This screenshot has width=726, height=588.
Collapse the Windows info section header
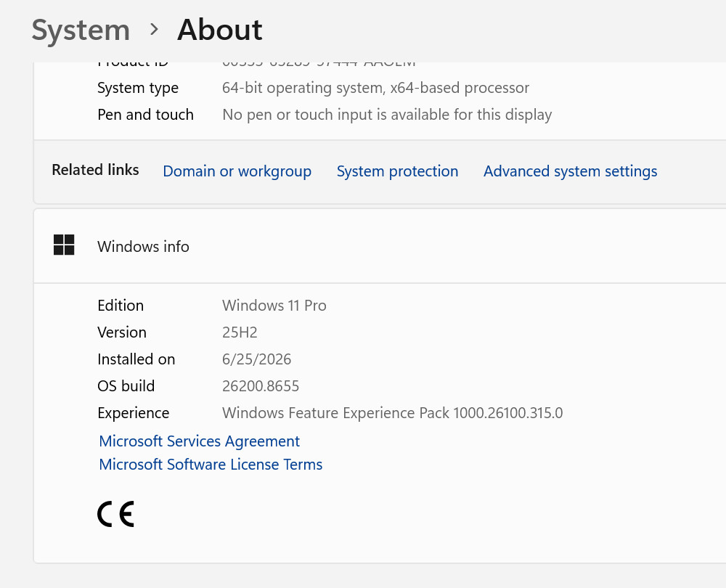coord(380,246)
